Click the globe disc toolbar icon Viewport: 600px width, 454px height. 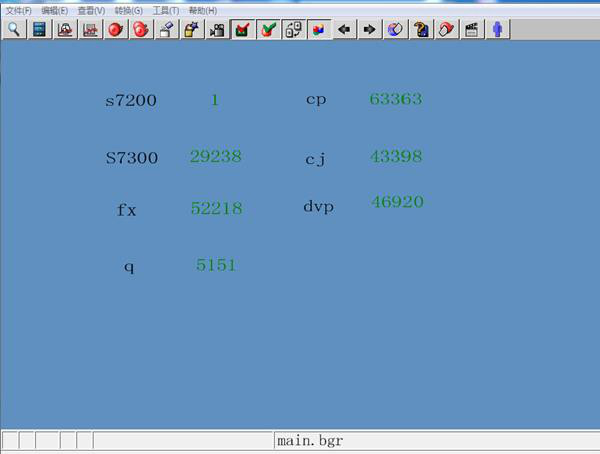tap(395, 29)
